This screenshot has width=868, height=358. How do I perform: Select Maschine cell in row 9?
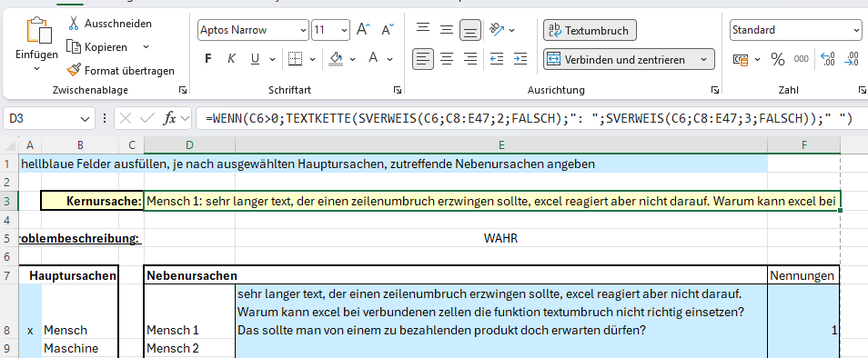tap(80, 348)
